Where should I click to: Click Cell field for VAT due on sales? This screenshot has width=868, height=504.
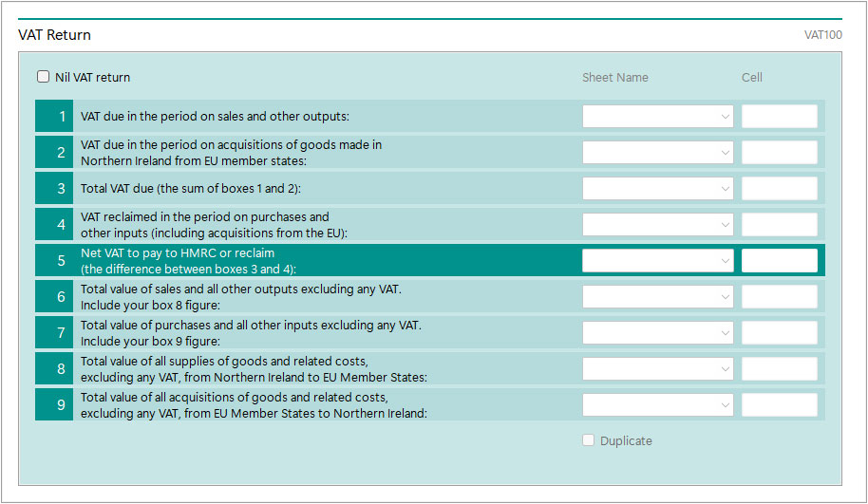(779, 117)
